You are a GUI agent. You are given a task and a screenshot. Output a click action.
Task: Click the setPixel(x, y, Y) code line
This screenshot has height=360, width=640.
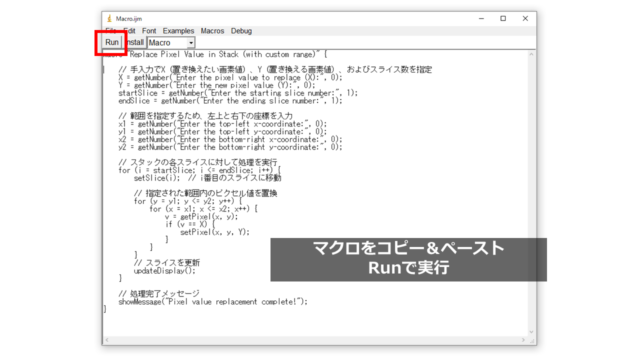click(215, 232)
